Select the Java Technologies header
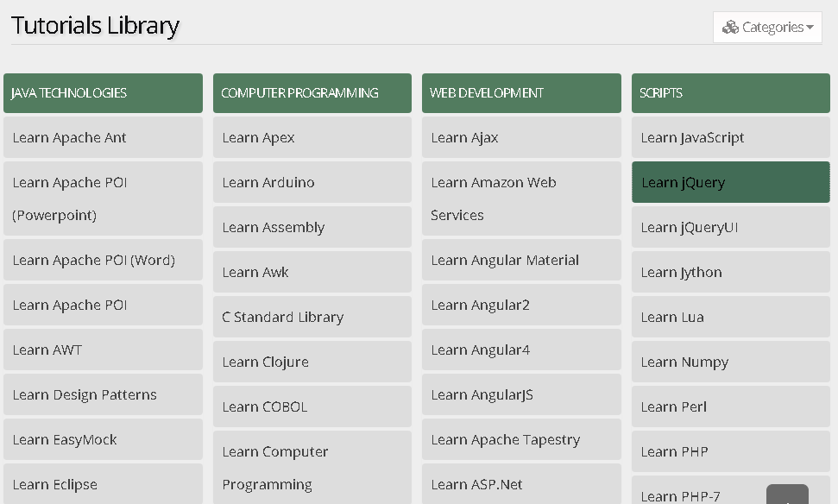This screenshot has width=838, height=504. [x=104, y=93]
